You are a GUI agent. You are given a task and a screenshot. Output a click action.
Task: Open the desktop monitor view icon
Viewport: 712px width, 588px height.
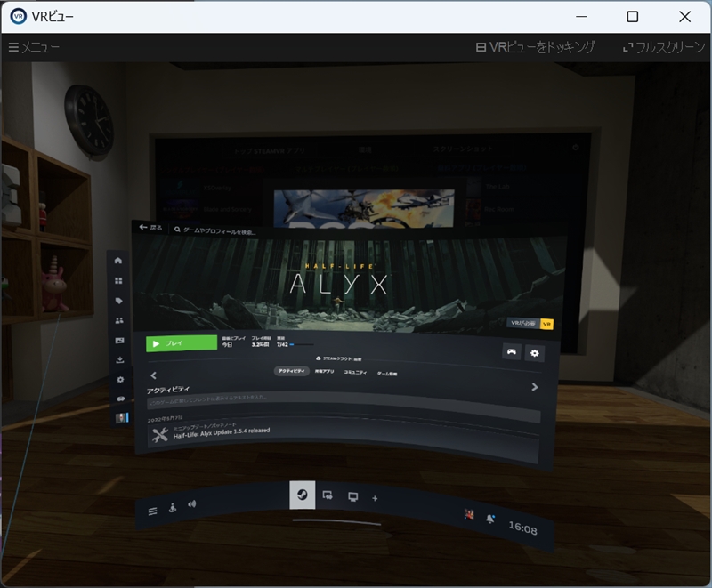point(352,496)
